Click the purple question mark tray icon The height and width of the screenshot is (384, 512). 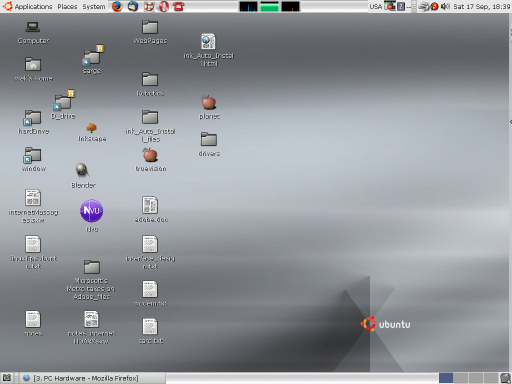401,6
